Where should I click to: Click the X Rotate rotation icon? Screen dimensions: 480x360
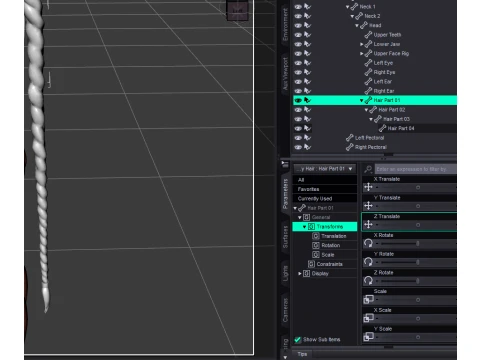pos(368,243)
